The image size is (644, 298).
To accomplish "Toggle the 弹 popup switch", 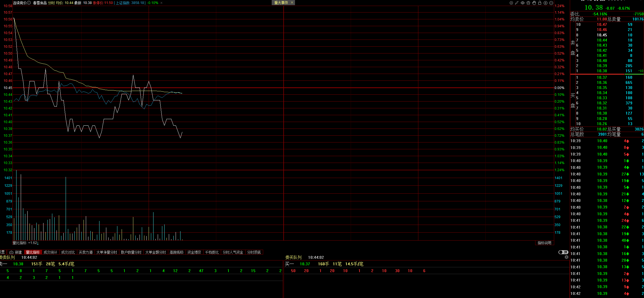I will [x=563, y=252].
